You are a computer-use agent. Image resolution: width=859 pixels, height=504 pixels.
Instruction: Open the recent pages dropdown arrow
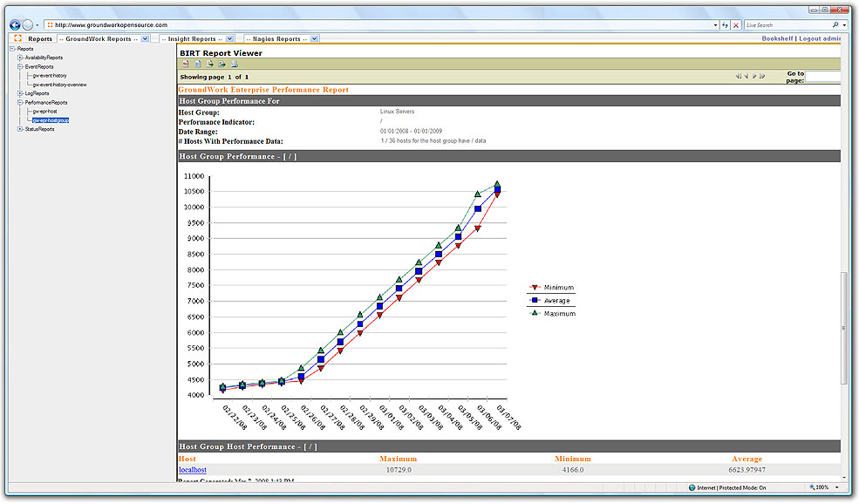pyautogui.click(x=37, y=25)
